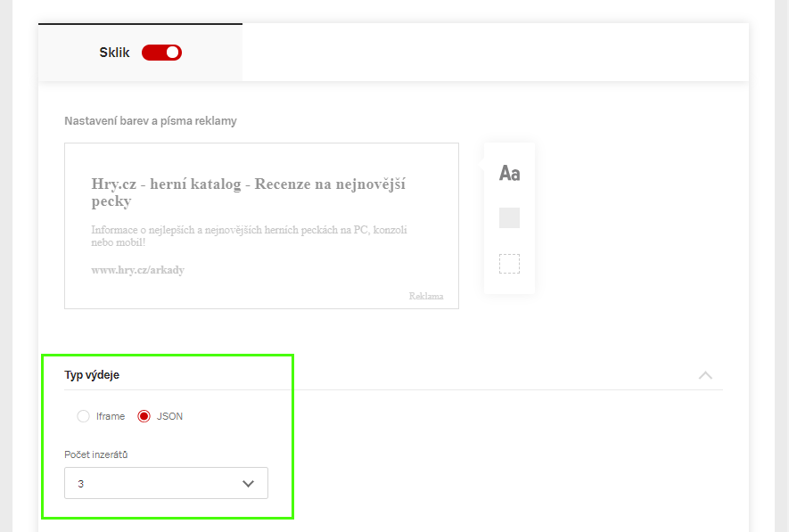Open the Počet inzerátů dropdown
The height and width of the screenshot is (532, 789).
coord(166,483)
